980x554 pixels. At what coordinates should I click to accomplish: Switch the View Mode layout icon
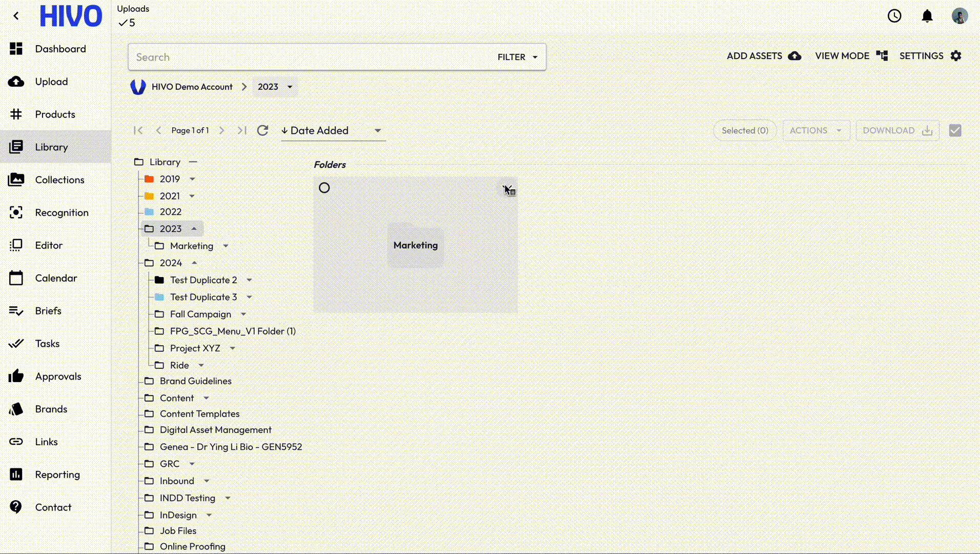(x=882, y=56)
